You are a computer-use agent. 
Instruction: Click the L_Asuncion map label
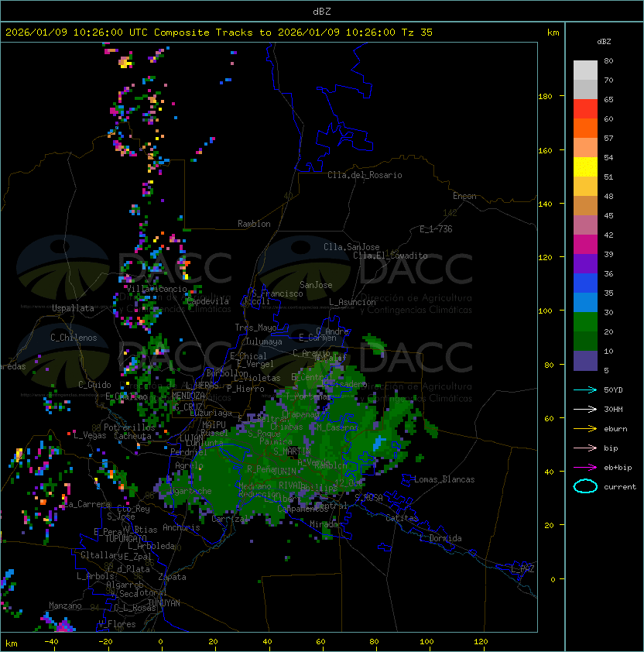[352, 302]
